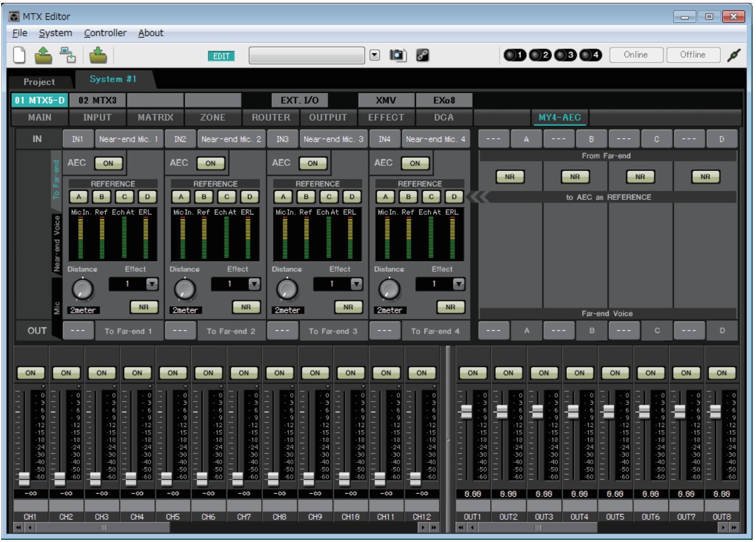Open the File menu
Screen dimensions: 756x542
[x=20, y=33]
